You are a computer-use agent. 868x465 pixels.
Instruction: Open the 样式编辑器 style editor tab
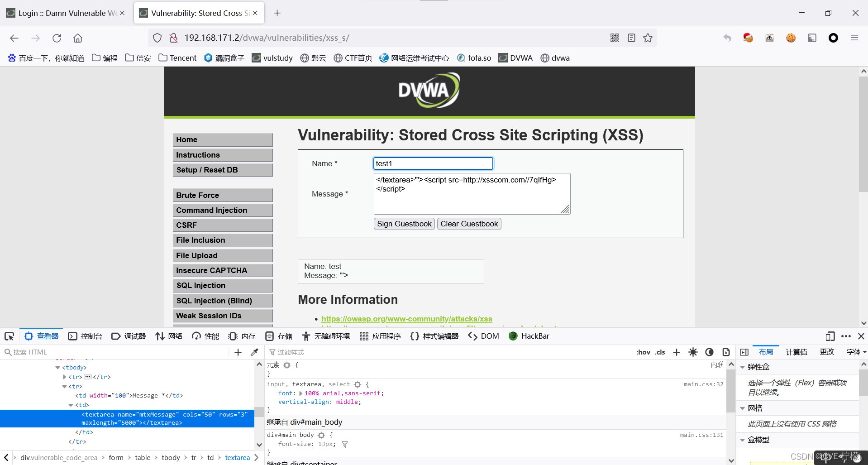click(434, 336)
